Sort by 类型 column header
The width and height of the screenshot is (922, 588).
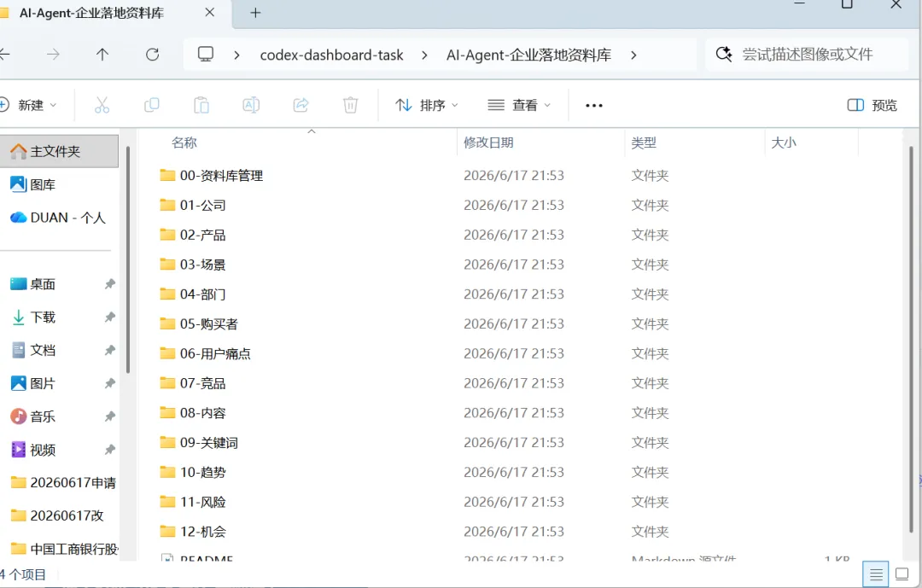coord(644,143)
